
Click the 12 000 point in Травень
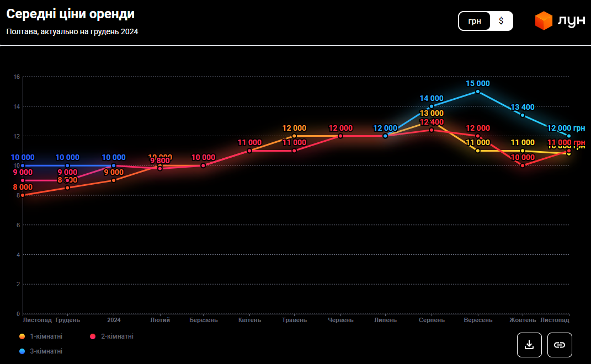pyautogui.click(x=294, y=136)
